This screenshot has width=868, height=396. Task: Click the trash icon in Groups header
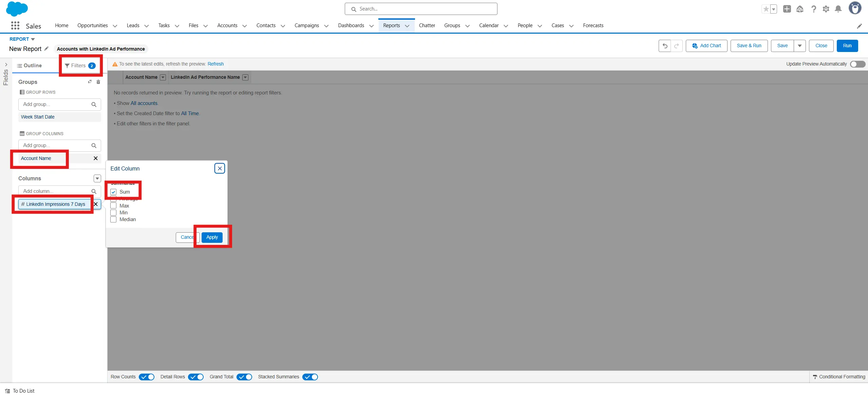tap(98, 82)
